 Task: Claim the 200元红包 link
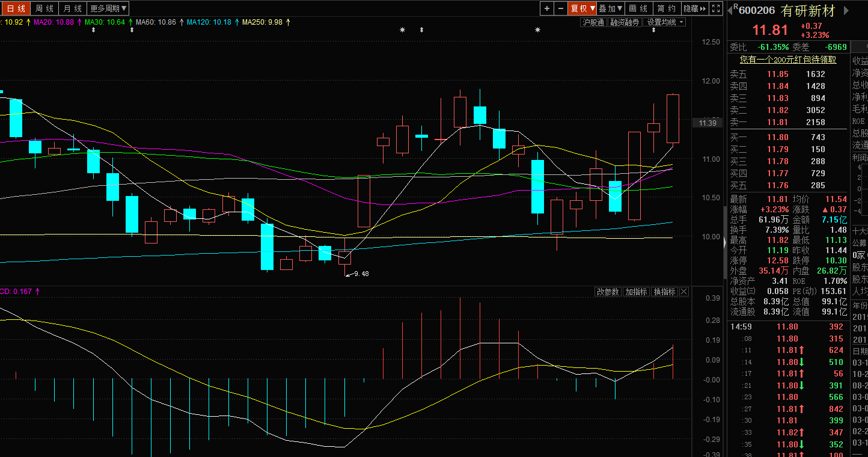(787, 60)
